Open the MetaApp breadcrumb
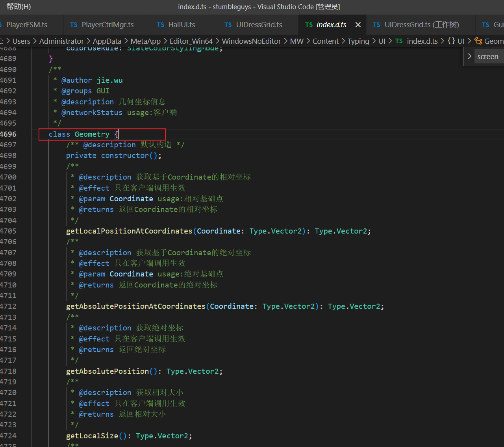Viewport: 504px width, 447px height. (146, 41)
